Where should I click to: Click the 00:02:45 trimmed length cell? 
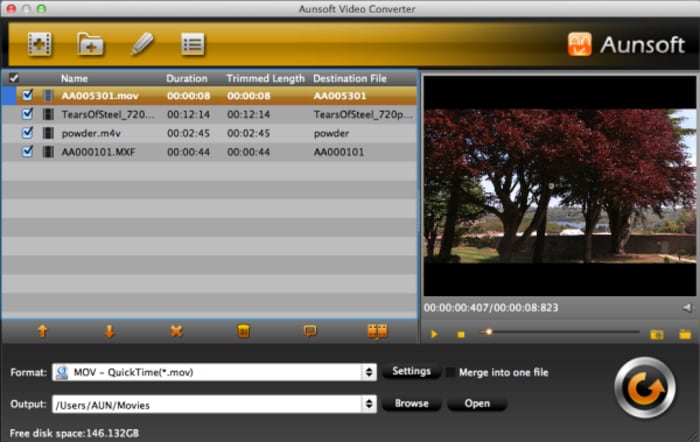pyautogui.click(x=248, y=133)
